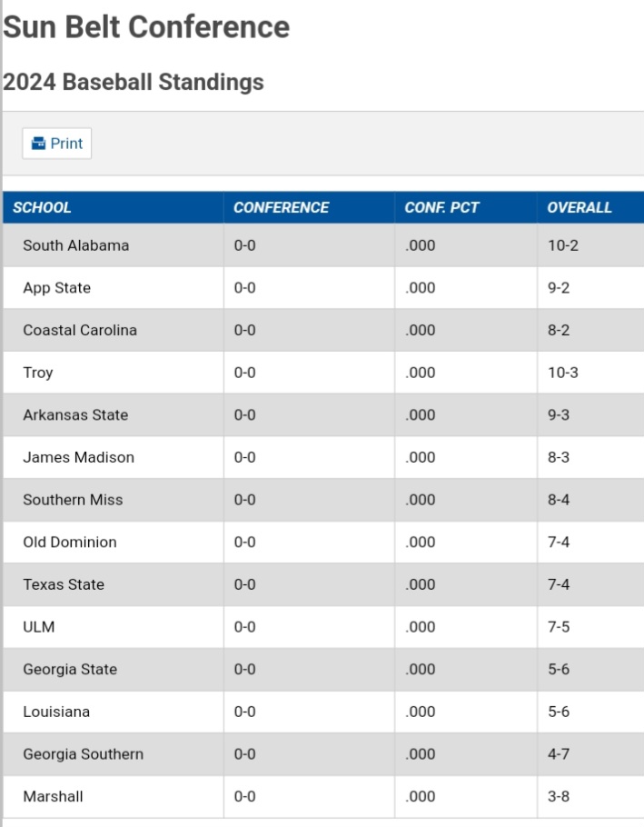Open the App State team link
644x827 pixels.
(x=57, y=288)
